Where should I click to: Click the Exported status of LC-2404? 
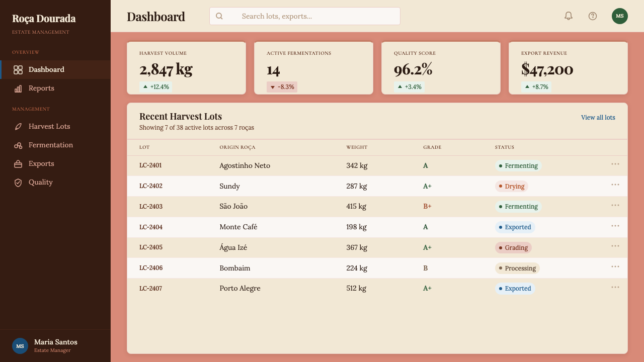(515, 227)
